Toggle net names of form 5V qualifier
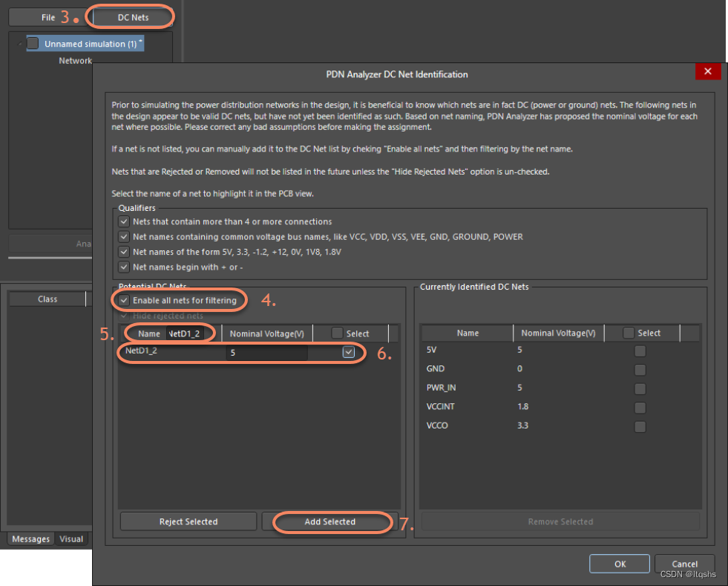Image resolution: width=728 pixels, height=586 pixels. (x=124, y=252)
